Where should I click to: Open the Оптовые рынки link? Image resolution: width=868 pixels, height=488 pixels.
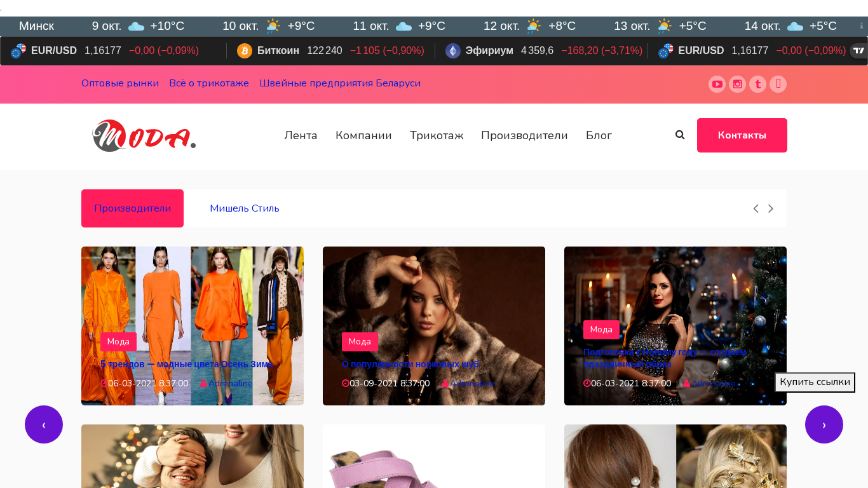pos(120,83)
